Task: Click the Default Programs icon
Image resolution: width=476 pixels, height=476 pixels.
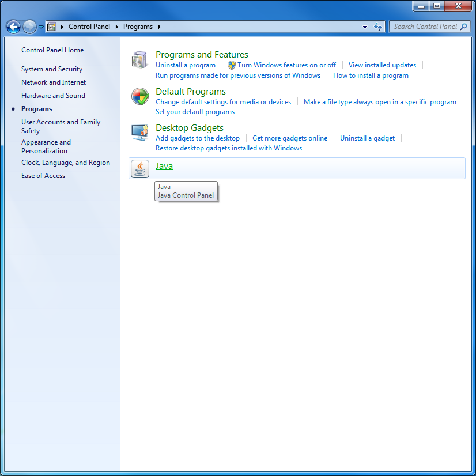Action: [140, 96]
